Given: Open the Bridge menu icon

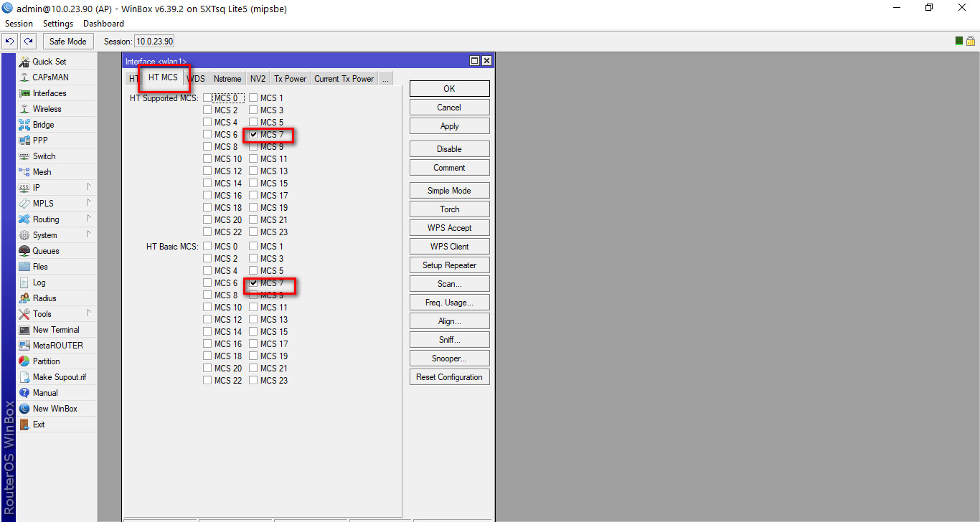Looking at the screenshot, I should point(24,125).
